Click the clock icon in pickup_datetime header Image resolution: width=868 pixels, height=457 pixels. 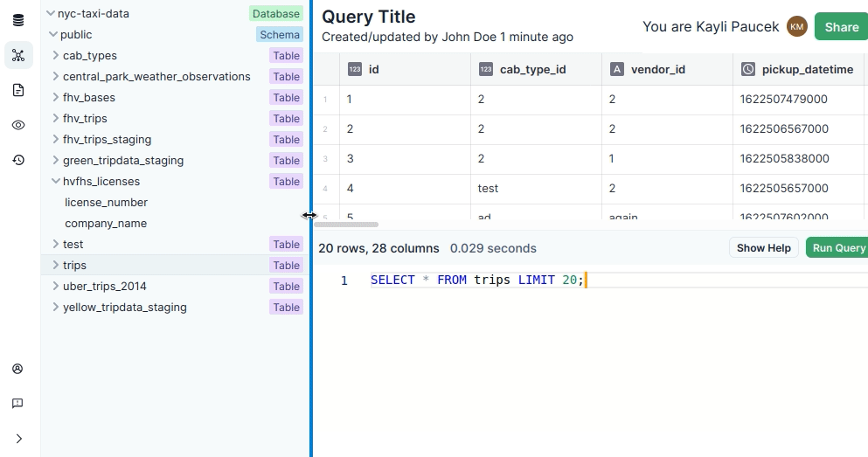point(747,70)
